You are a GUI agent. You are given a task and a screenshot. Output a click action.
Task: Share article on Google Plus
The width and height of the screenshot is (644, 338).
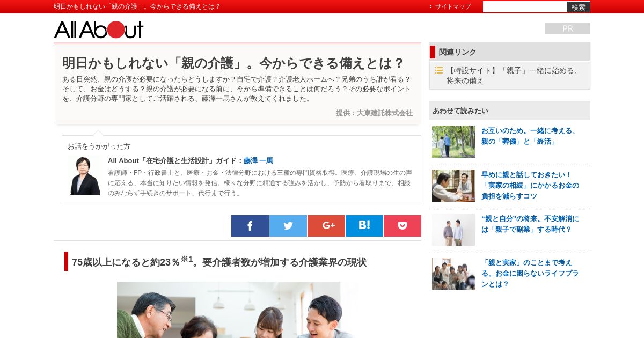[x=326, y=226]
